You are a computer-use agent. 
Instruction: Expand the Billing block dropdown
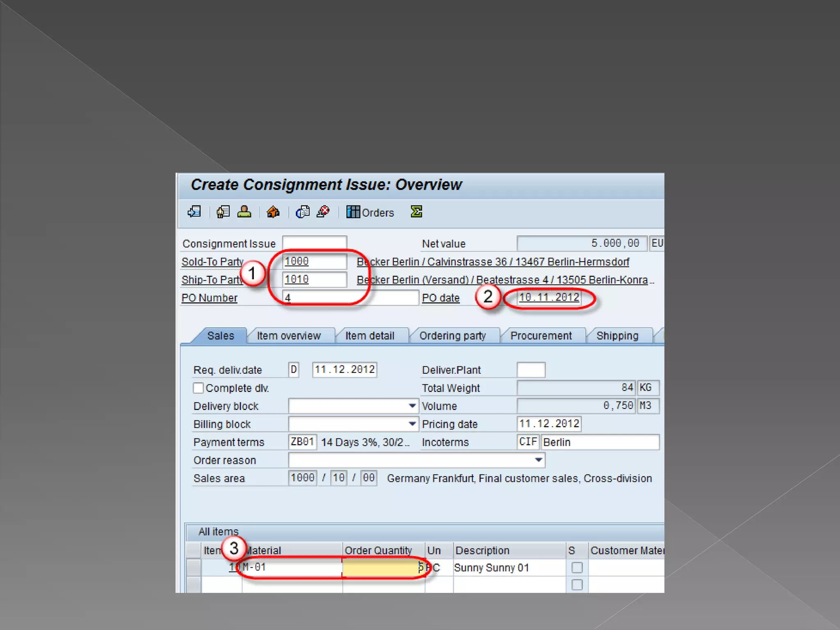coord(412,424)
